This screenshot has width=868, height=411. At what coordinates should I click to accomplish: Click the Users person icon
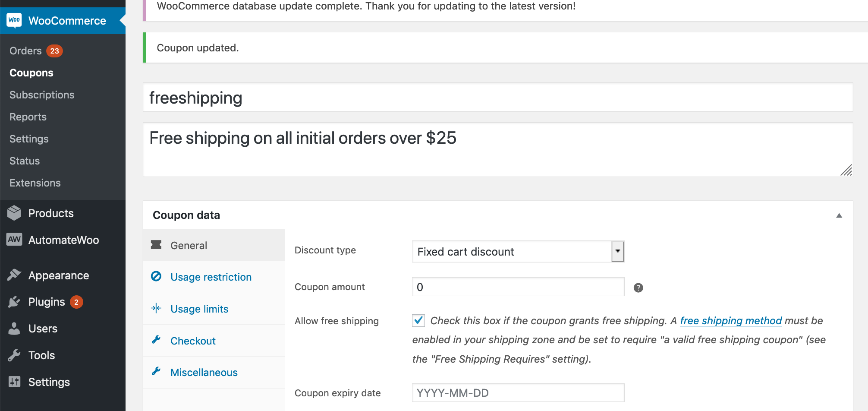coord(14,329)
